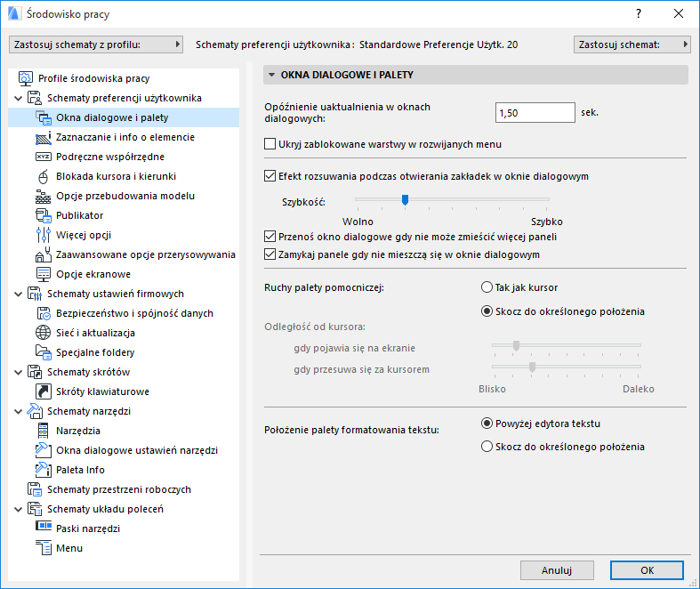Collapse Schematy narzędzi tree node
This screenshot has height=589, width=700.
(x=19, y=412)
